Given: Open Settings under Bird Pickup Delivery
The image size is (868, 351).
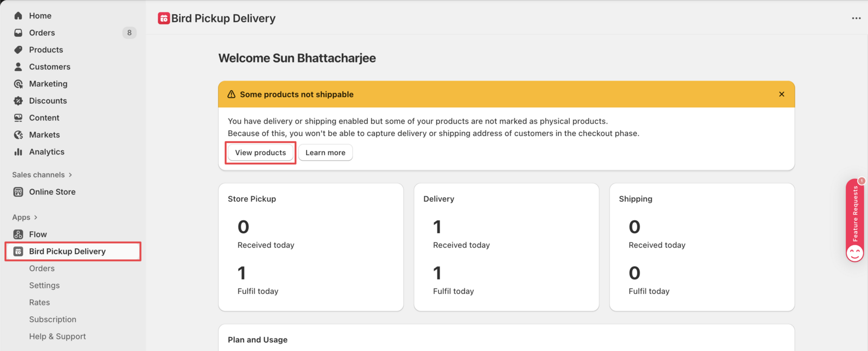Looking at the screenshot, I should [44, 285].
